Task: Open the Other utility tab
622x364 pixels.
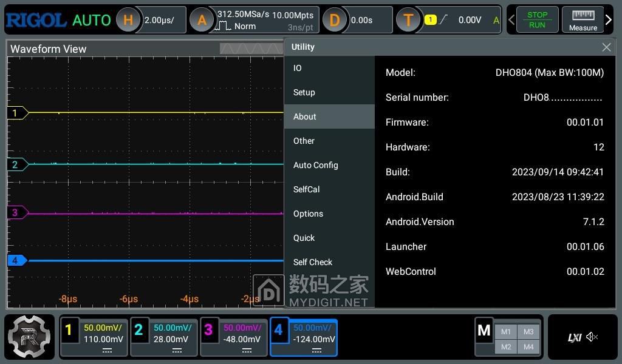Action: click(x=329, y=141)
